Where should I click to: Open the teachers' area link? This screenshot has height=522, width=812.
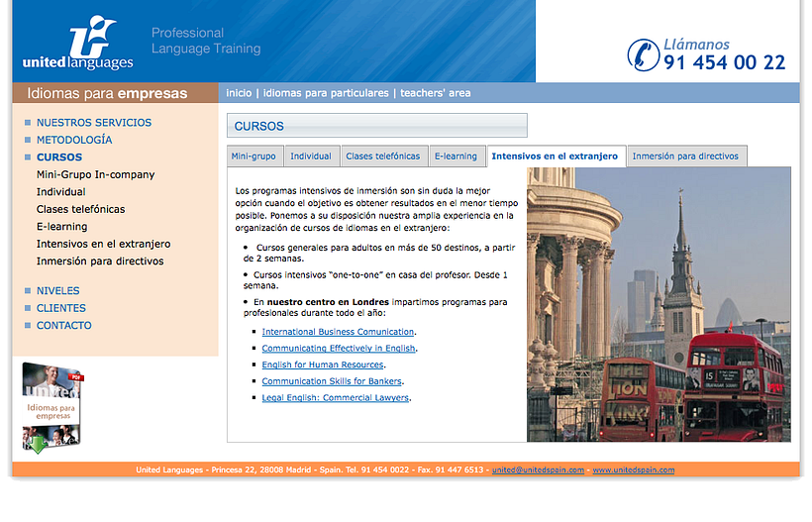click(436, 93)
